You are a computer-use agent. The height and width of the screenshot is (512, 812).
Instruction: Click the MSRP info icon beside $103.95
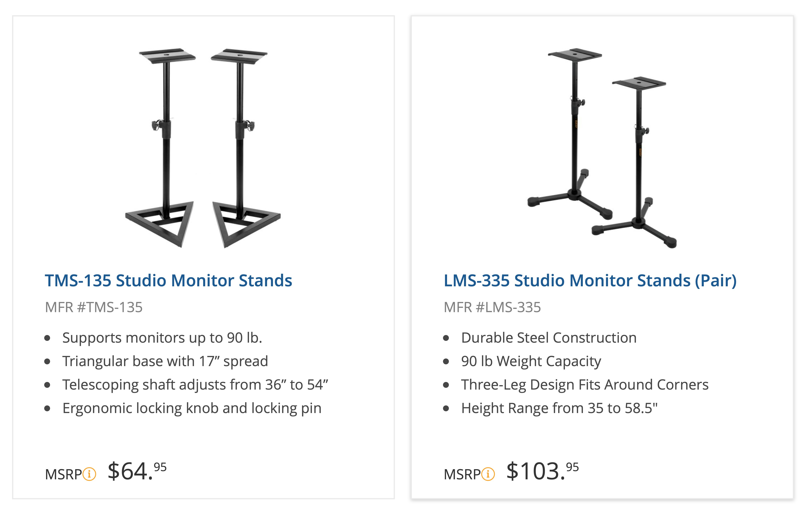tap(488, 474)
